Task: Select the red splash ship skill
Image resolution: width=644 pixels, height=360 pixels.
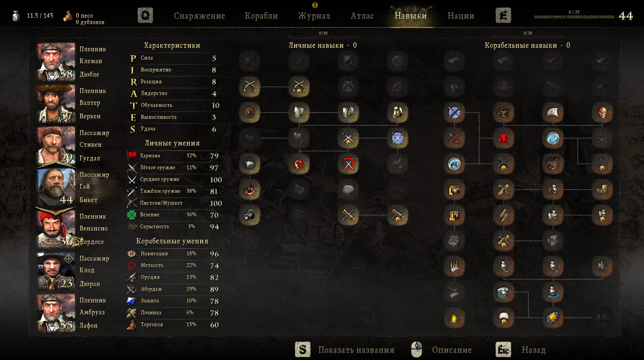Action: (504, 138)
